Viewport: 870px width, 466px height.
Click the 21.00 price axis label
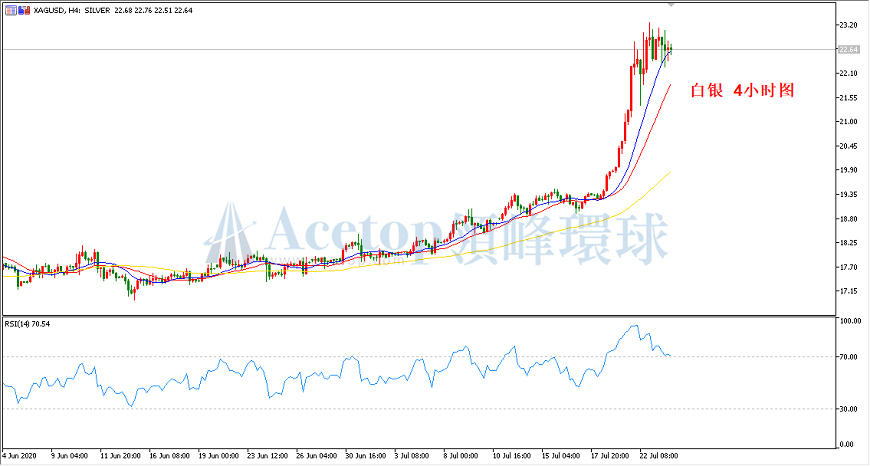point(848,121)
